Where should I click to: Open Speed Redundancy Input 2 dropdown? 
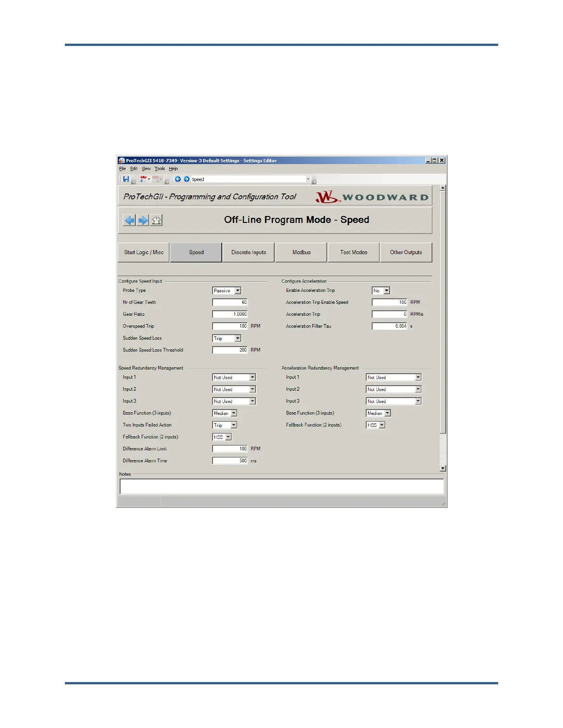[x=253, y=389]
